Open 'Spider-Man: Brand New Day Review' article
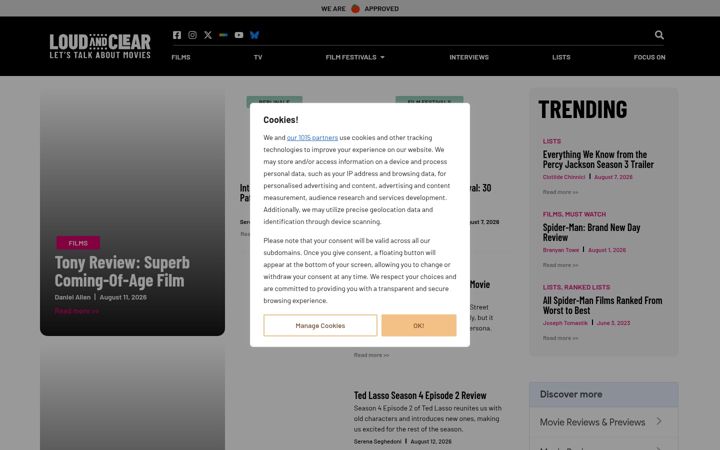This screenshot has width=720, height=450. [x=591, y=232]
